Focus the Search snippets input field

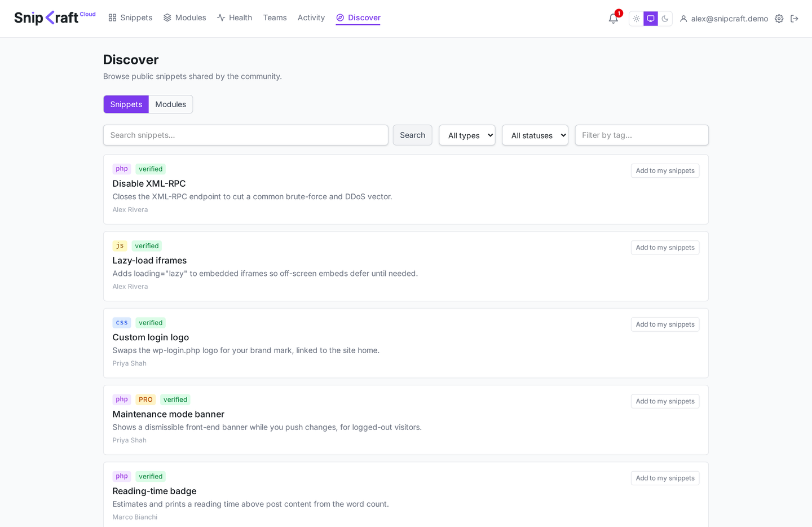[246, 135]
